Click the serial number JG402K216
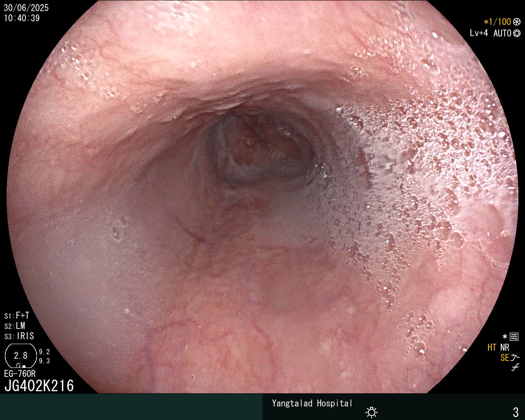The image size is (525, 420). click(39, 386)
